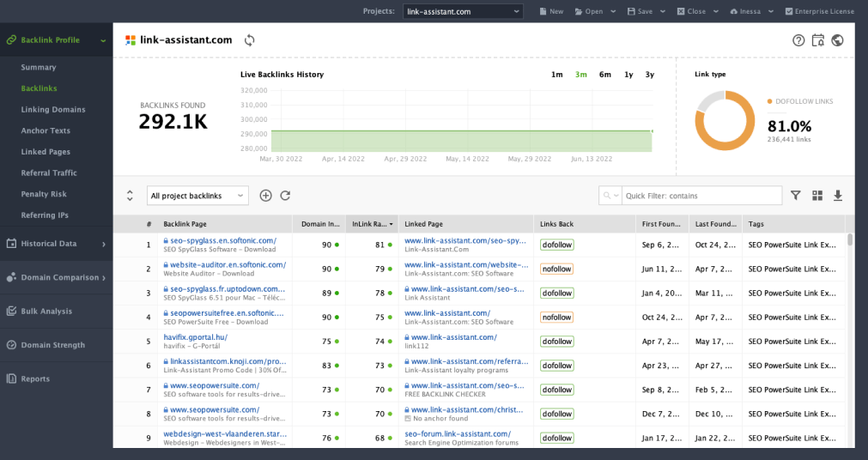This screenshot has width=868, height=460.
Task: Open the Linked Pages sidebar item
Action: click(46, 152)
